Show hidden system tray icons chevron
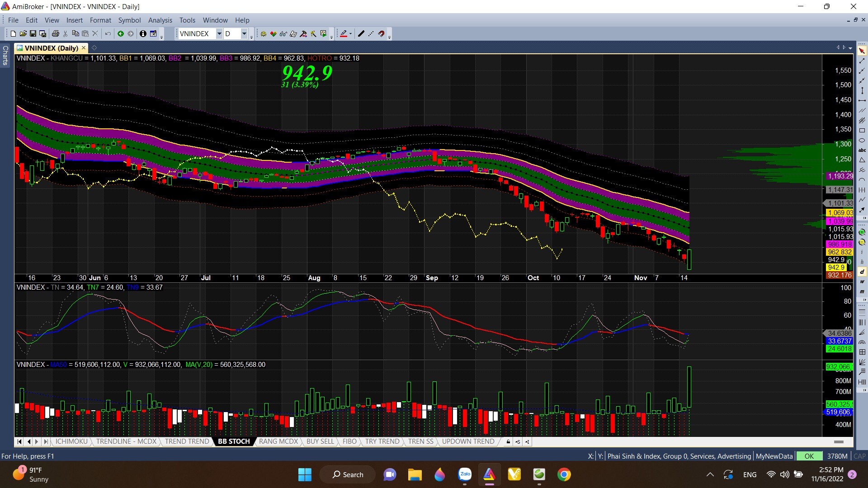 [710, 474]
